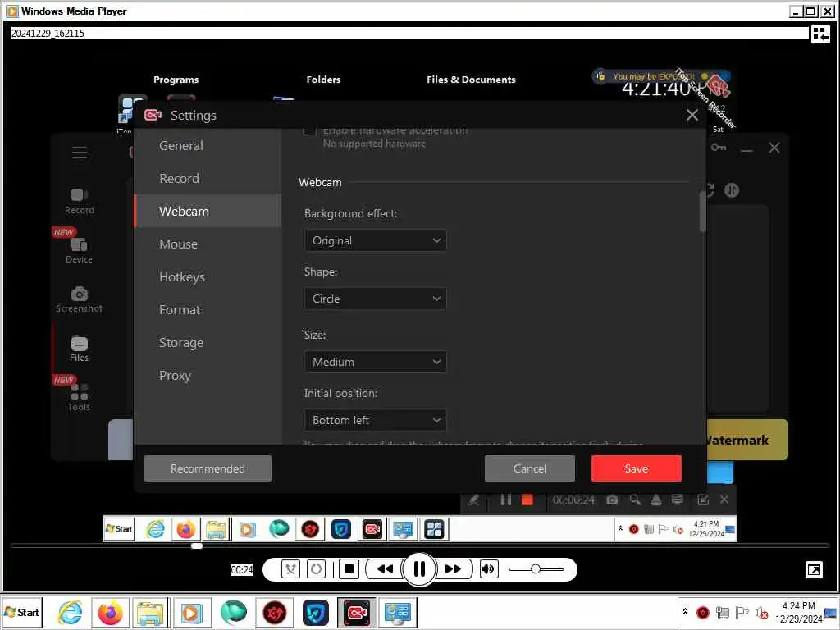Click the export window icon on recording toolbar
This screenshot has height=630, width=840.
click(x=703, y=500)
